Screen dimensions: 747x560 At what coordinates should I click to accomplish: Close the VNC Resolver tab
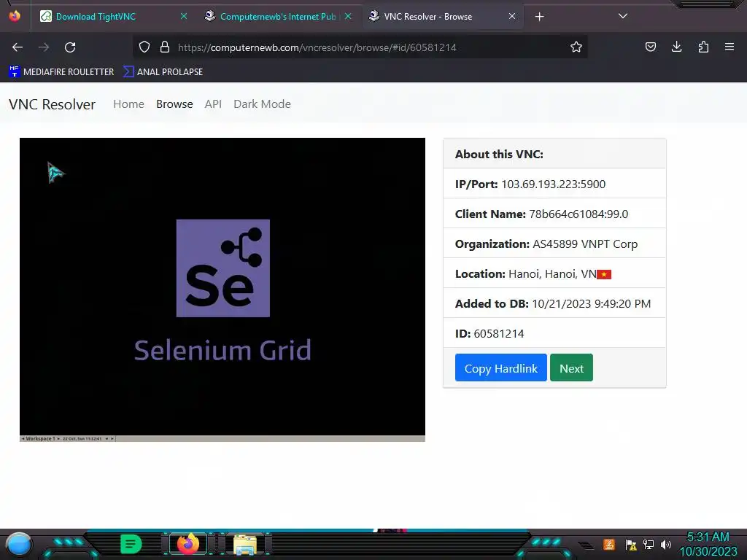click(x=512, y=16)
